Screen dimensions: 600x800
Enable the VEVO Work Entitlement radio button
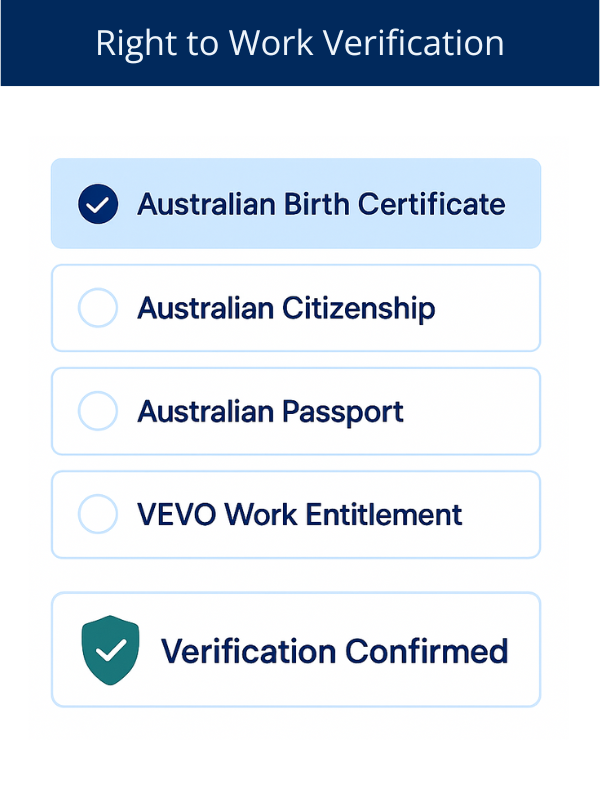point(98,514)
